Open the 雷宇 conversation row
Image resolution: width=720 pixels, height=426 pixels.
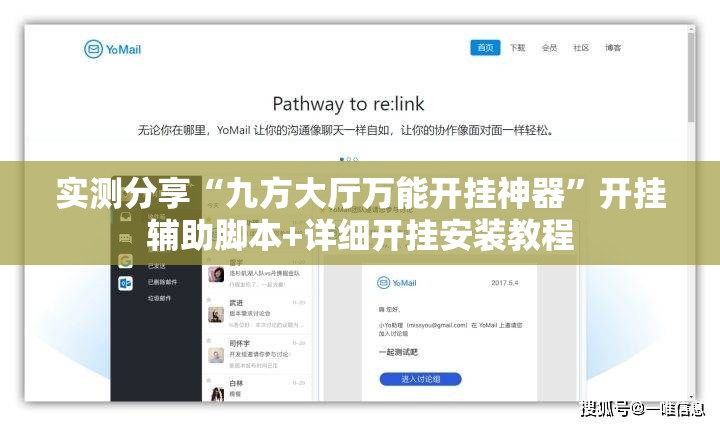pos(256,275)
